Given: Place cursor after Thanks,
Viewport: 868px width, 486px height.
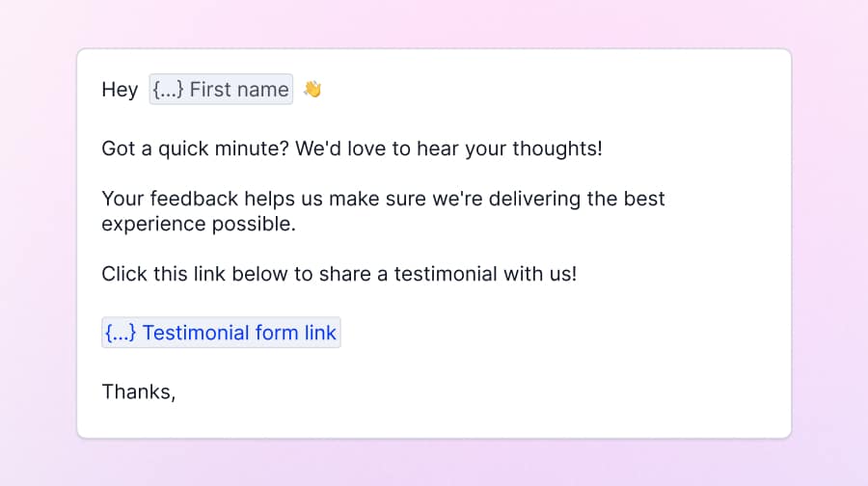Looking at the screenshot, I should click(x=176, y=391).
